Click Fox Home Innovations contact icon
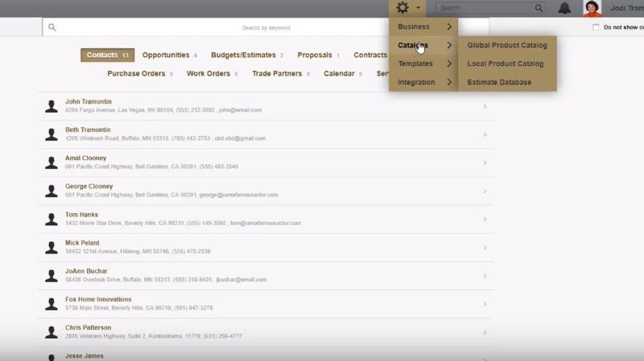This screenshot has height=361, width=644. tap(52, 303)
